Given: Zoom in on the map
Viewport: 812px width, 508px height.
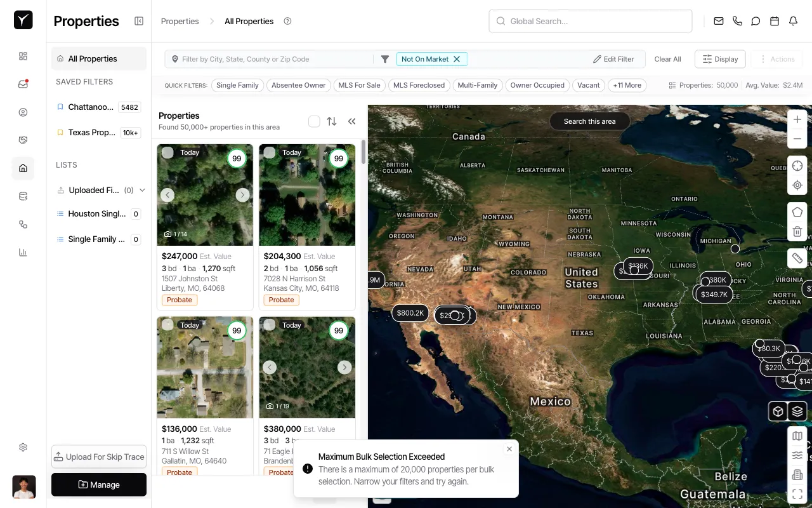Looking at the screenshot, I should pos(797,119).
